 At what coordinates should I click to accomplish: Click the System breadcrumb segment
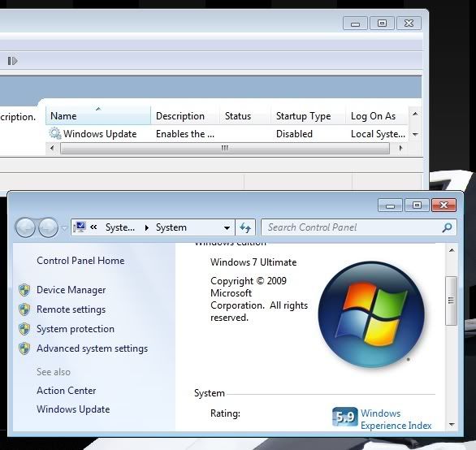[171, 227]
